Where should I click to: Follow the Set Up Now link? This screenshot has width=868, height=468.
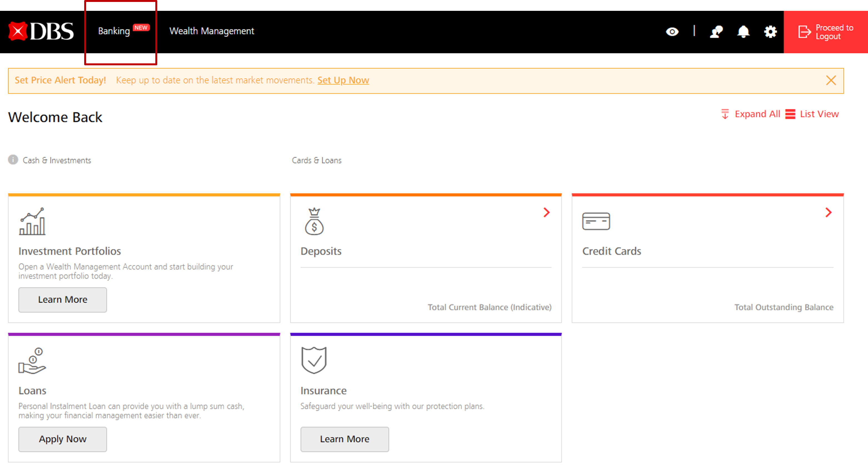(x=343, y=80)
